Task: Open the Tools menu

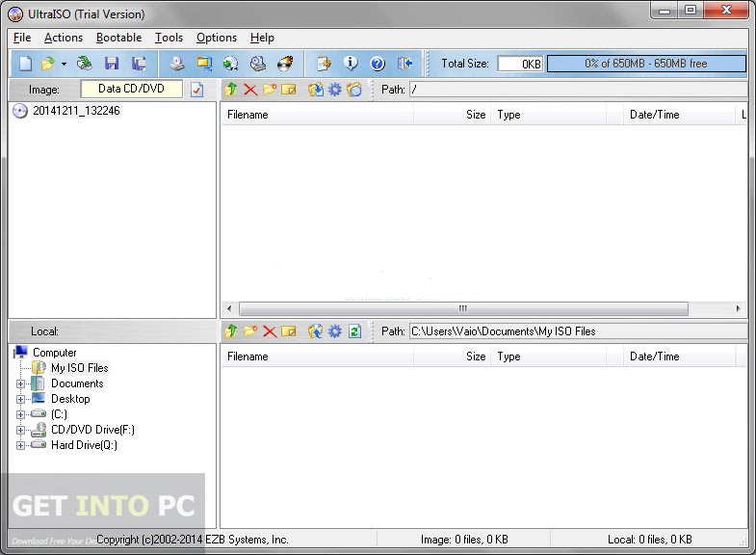Action: pos(169,38)
